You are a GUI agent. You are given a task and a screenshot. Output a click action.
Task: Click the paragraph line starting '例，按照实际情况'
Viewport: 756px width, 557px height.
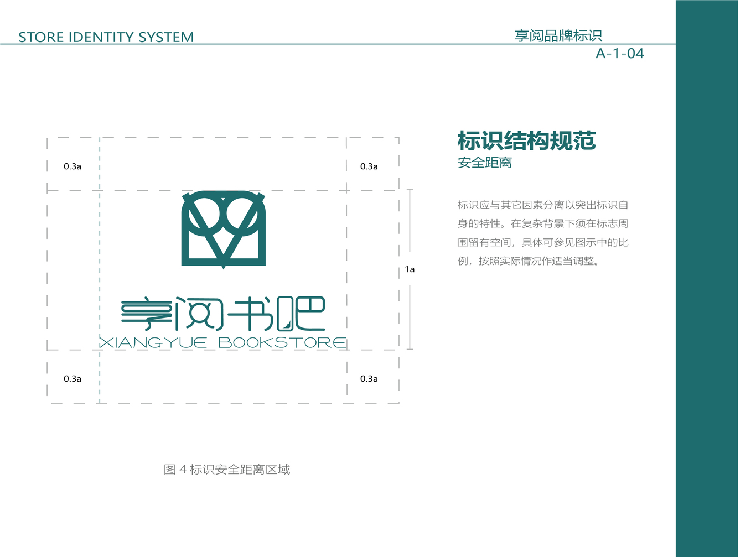pyautogui.click(x=529, y=261)
